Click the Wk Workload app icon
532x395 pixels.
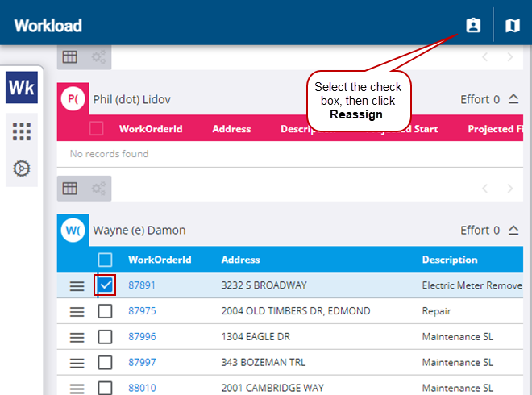[x=21, y=88]
